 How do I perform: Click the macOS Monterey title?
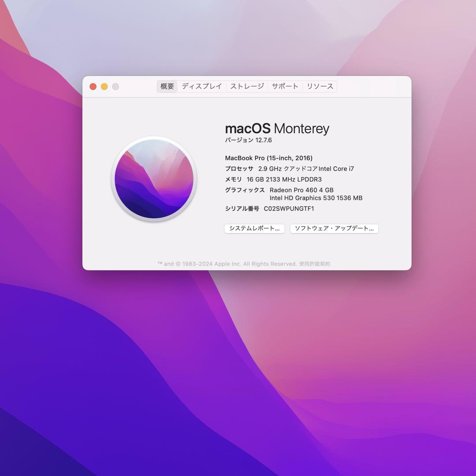coord(277,128)
